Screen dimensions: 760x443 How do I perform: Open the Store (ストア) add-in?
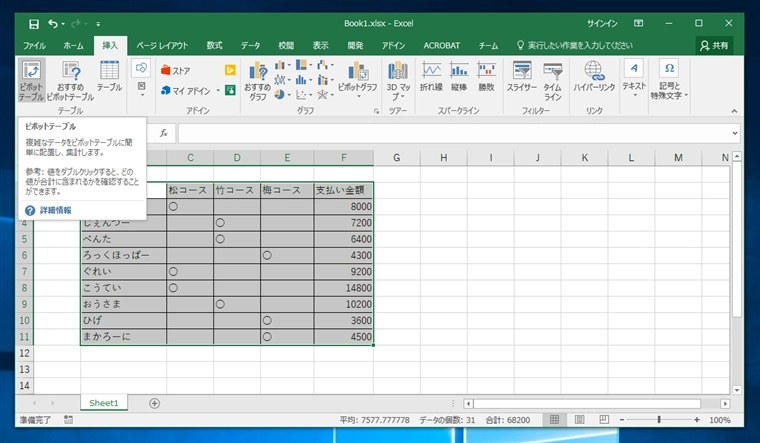pos(175,70)
